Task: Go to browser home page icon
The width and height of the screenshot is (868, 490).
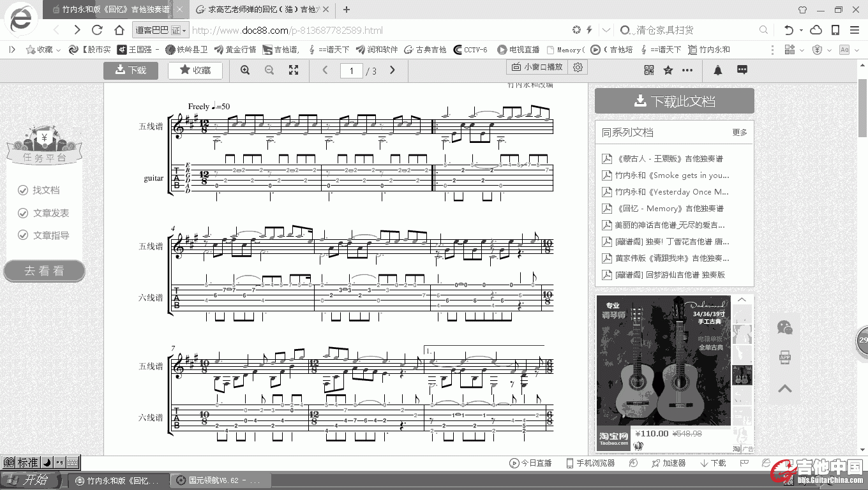Action: coord(119,30)
